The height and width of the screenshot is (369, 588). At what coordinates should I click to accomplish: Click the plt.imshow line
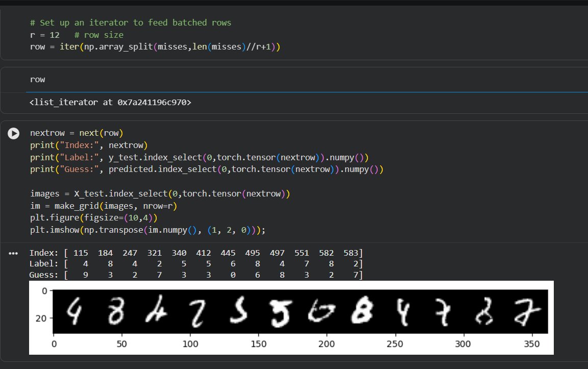(x=148, y=230)
